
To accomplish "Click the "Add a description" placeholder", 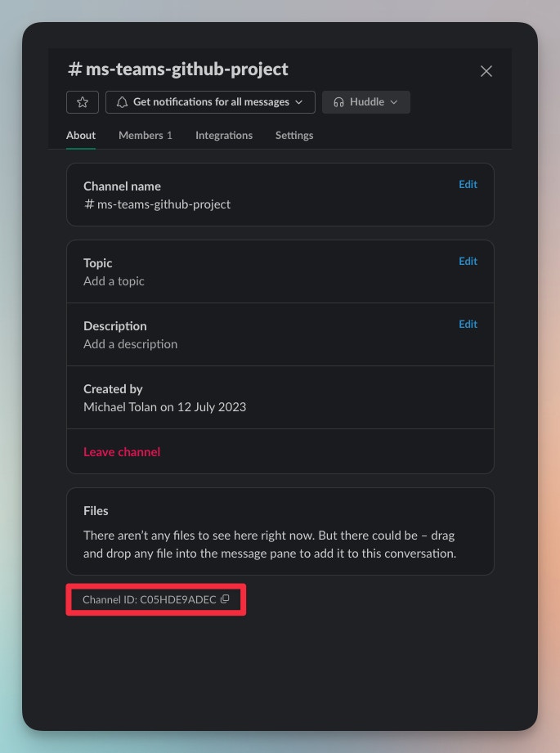I will 130,344.
